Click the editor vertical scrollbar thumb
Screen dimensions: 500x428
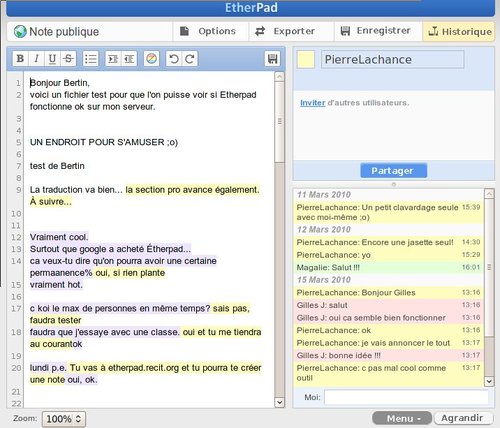pos(280,122)
